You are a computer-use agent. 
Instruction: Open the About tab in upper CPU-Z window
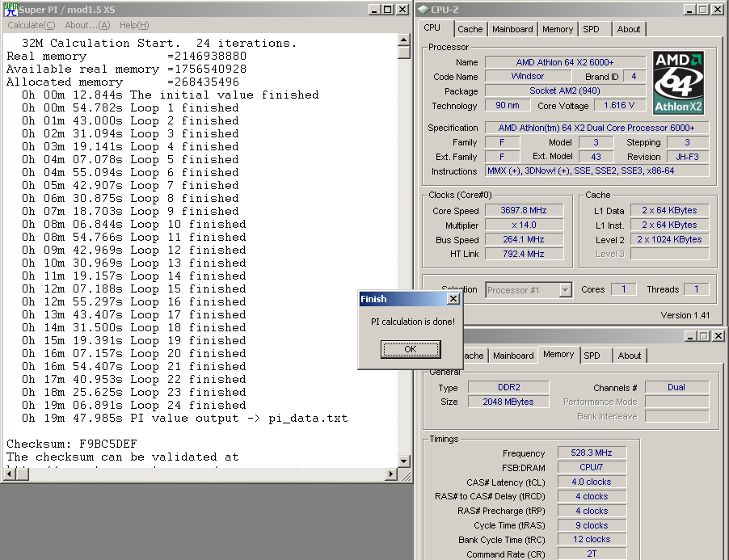point(629,29)
